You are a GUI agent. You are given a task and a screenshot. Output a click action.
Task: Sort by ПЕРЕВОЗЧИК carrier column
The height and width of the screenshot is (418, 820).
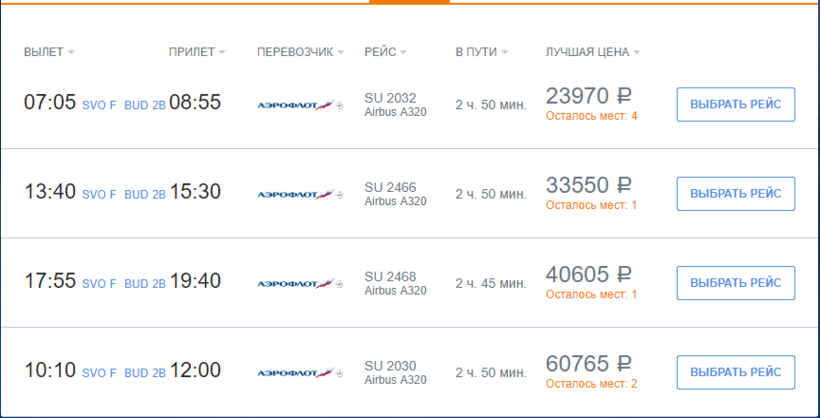301,52
